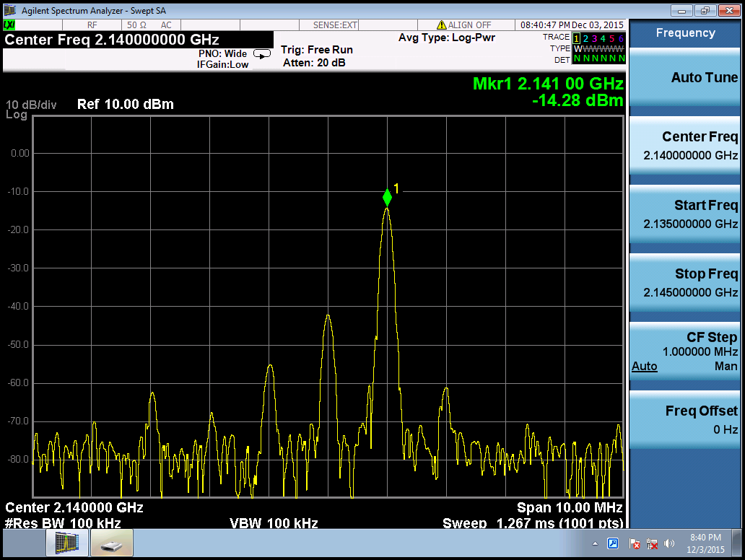The height and width of the screenshot is (560, 745).
Task: Open Spectrum Analyzer app in taskbar
Action: tap(67, 543)
